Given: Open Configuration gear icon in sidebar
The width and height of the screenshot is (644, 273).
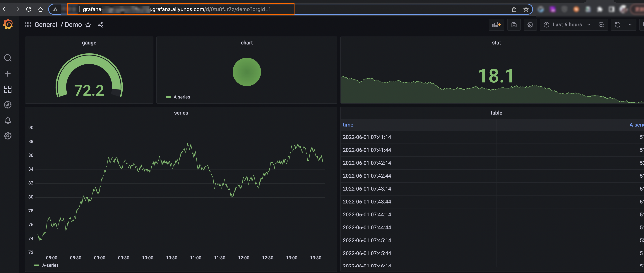Looking at the screenshot, I should (8, 136).
